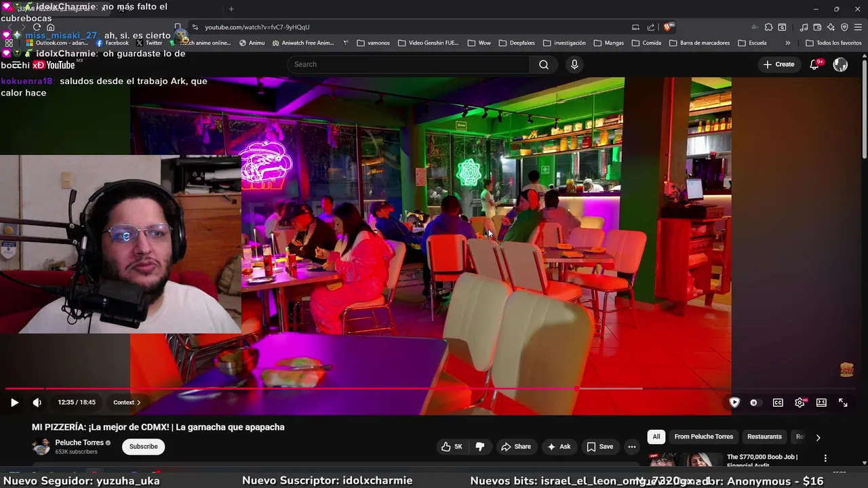Click the Peluche Torres channel avatar

click(x=41, y=447)
